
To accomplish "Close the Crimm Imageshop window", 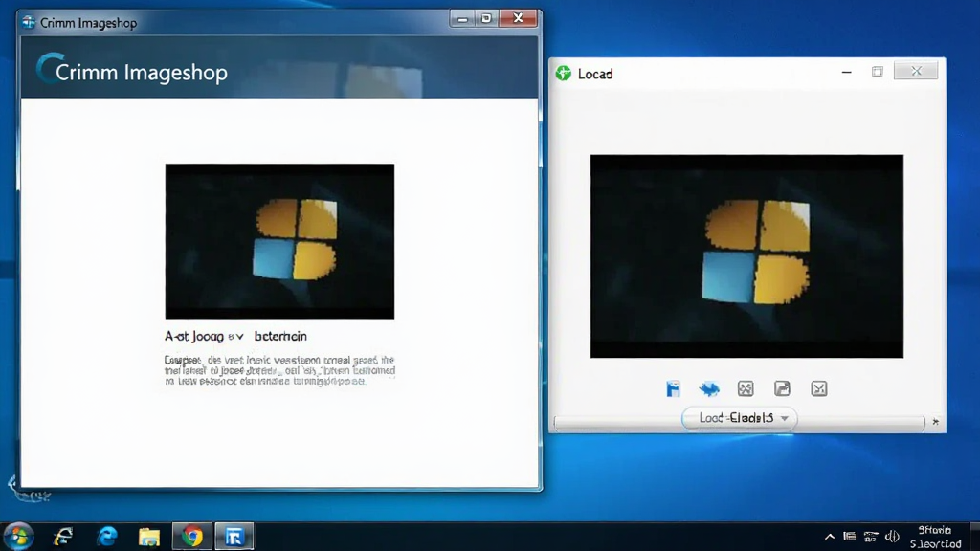I will click(518, 19).
